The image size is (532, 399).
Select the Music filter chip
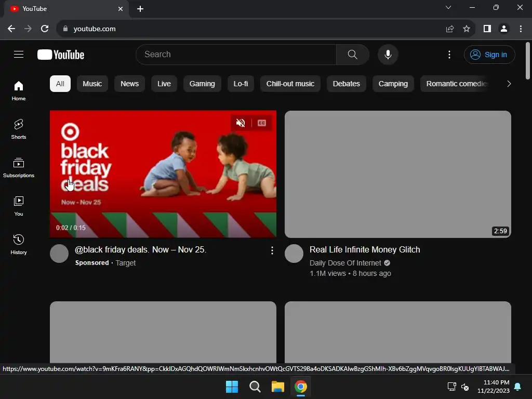pyautogui.click(x=92, y=84)
